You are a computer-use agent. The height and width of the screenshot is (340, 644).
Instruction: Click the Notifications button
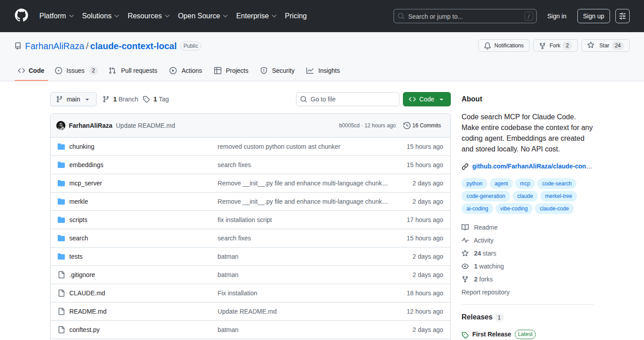[504, 46]
